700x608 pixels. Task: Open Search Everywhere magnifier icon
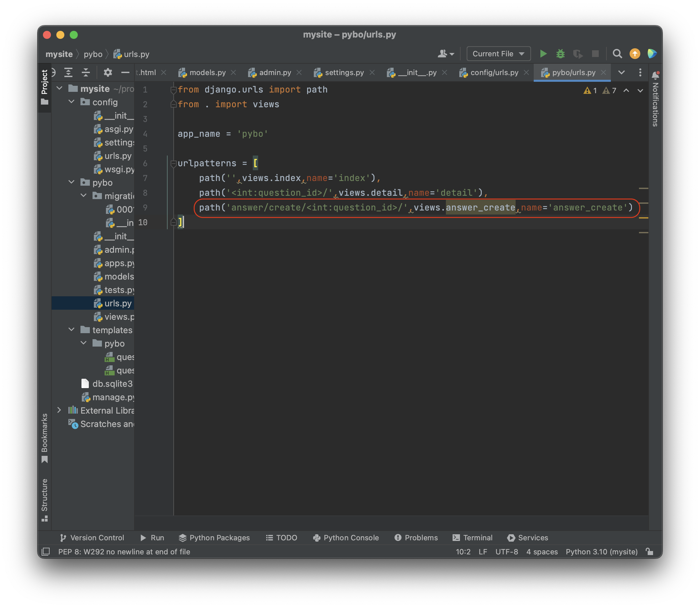click(x=617, y=54)
